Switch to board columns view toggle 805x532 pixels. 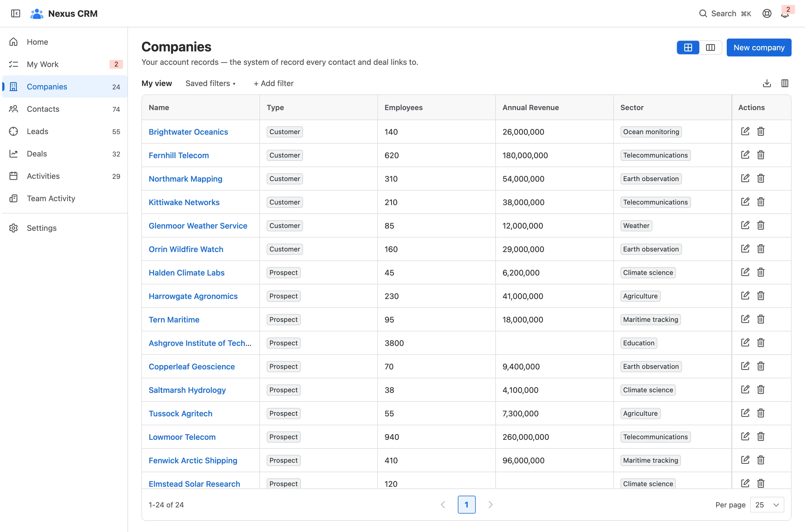710,47
